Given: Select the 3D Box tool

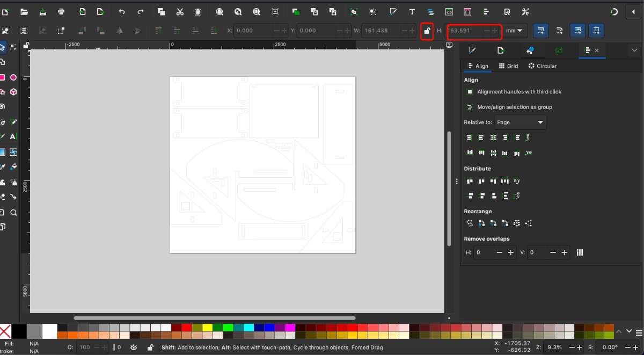Looking at the screenshot, I should coord(13,92).
